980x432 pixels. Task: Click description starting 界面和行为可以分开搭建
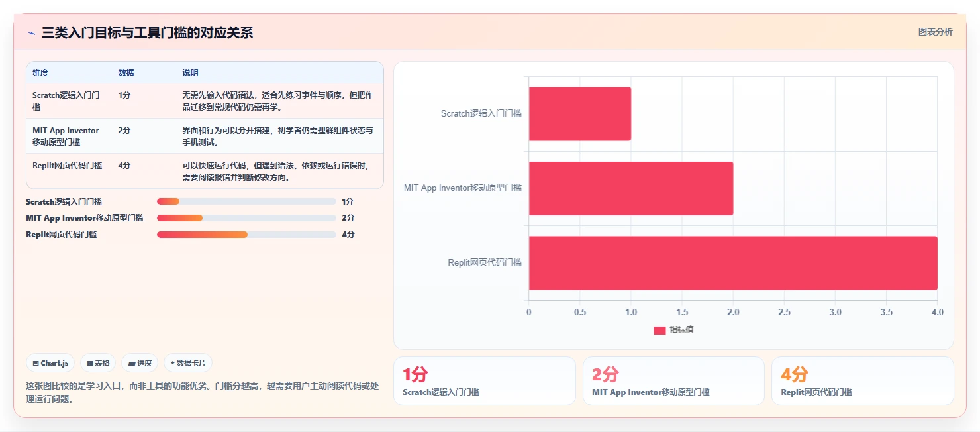point(277,136)
